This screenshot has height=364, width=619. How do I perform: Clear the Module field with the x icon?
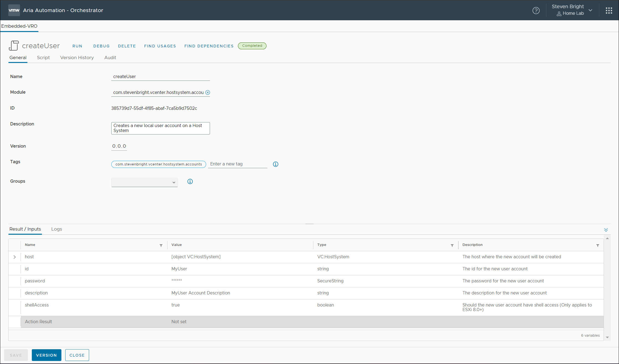pos(208,93)
